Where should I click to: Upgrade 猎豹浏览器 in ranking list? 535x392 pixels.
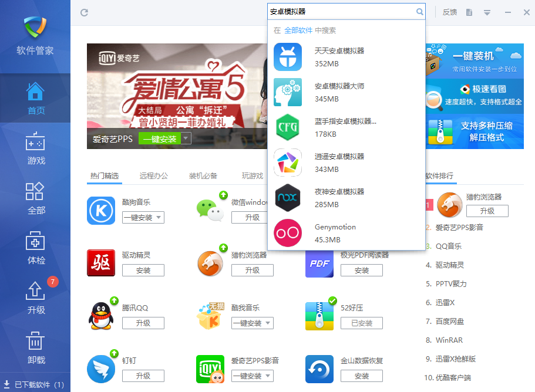[487, 211]
